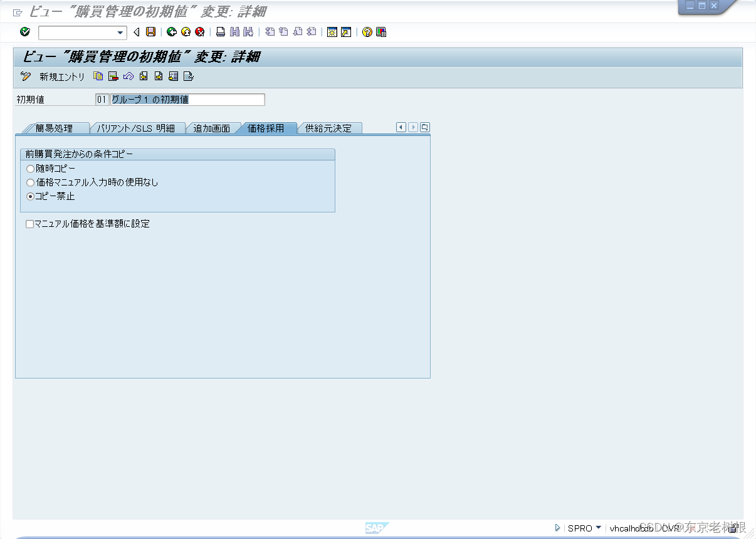Click the Copy As icon below 新規エントリ

pyautogui.click(x=97, y=76)
